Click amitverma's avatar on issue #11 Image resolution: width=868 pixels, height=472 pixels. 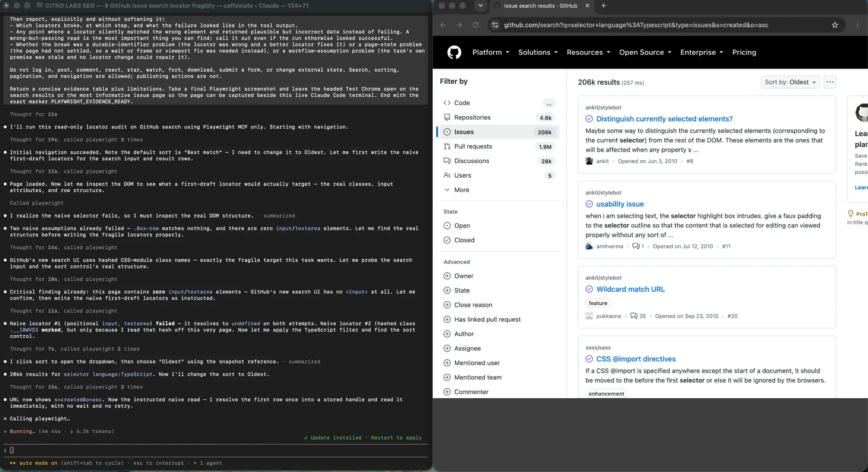(589, 246)
